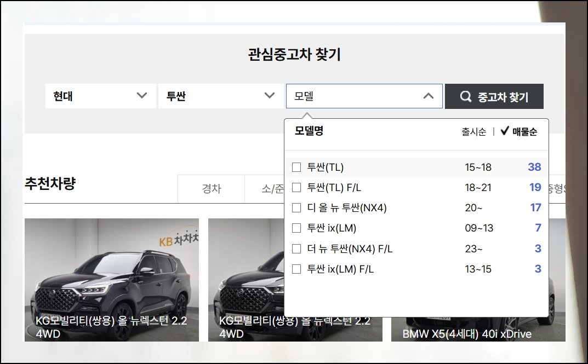Viewport: 588px width, 364px height.
Task: Sort models by 출시순
Action: 473,132
